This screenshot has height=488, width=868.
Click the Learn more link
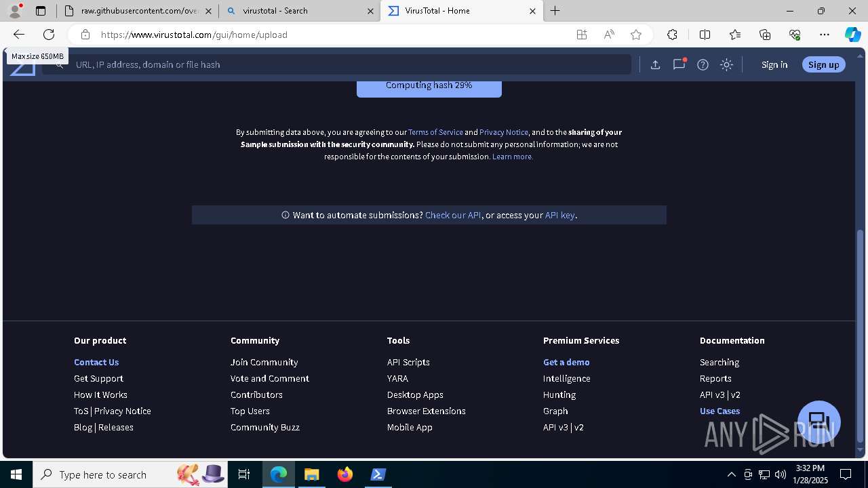(513, 157)
